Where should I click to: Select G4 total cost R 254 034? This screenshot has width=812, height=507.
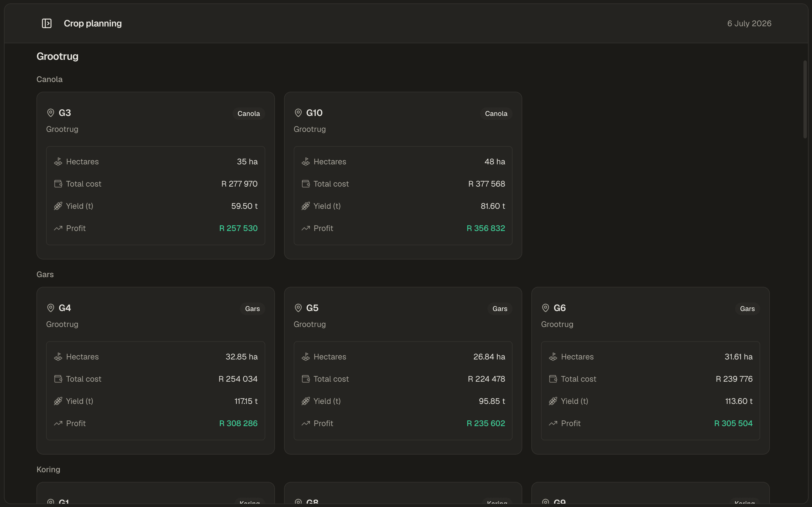pos(238,379)
